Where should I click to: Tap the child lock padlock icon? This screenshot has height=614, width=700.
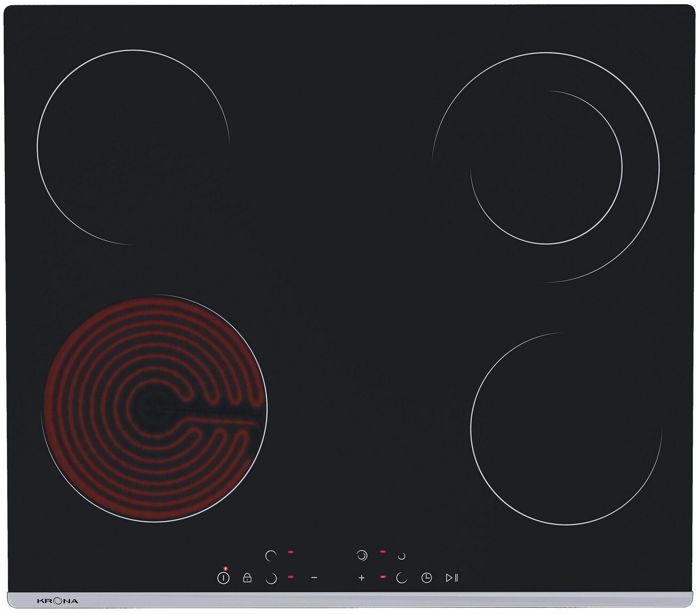tap(247, 578)
